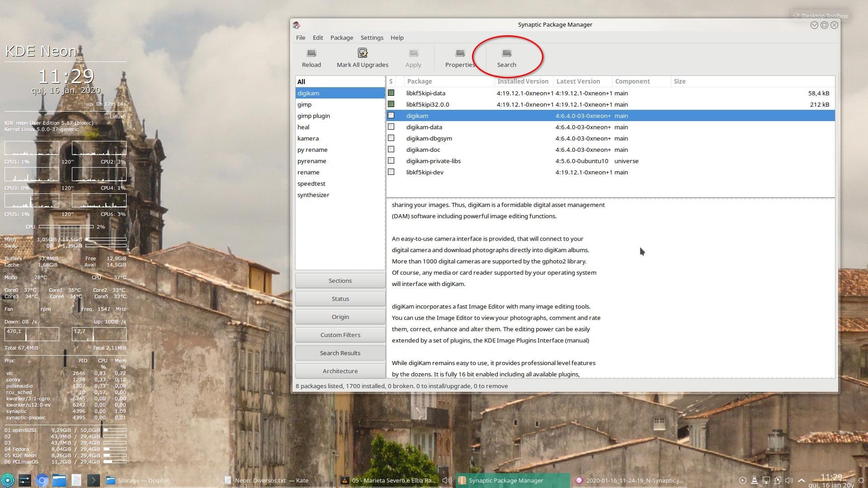Select the synthesizer search entry
Viewport: 868px width, 488px height.
(340, 195)
